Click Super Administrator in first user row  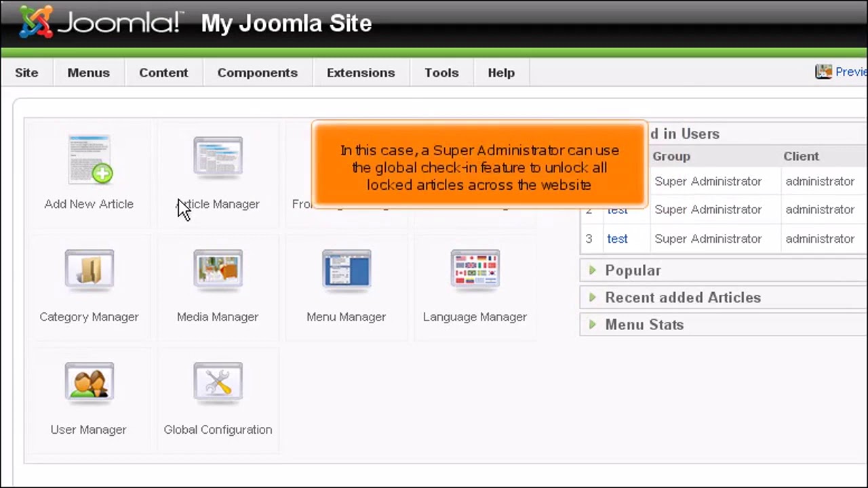point(708,181)
